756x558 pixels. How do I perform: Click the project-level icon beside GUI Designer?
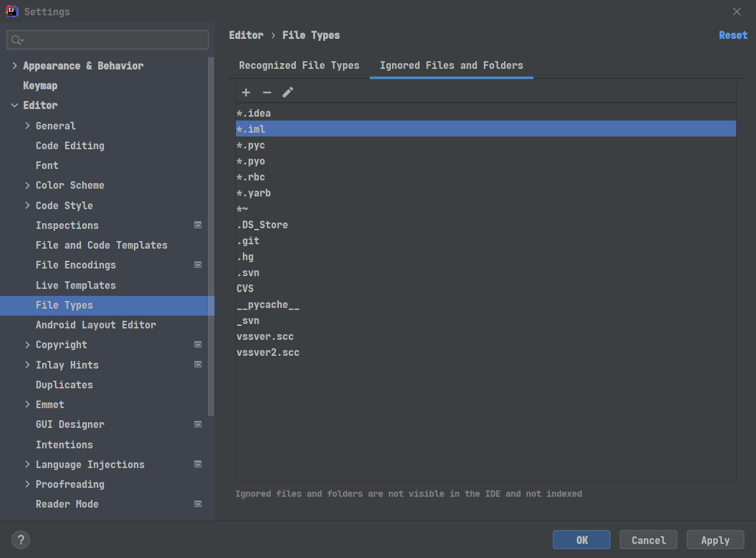click(x=198, y=425)
